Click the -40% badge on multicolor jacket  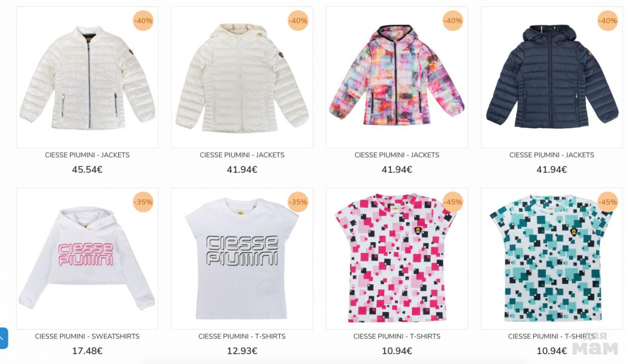pyautogui.click(x=453, y=21)
